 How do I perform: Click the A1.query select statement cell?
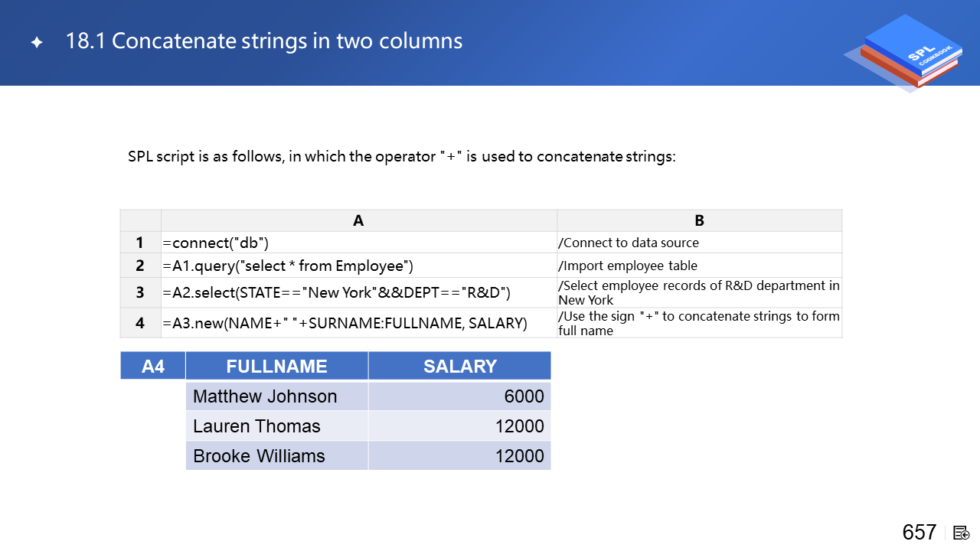[x=288, y=266]
